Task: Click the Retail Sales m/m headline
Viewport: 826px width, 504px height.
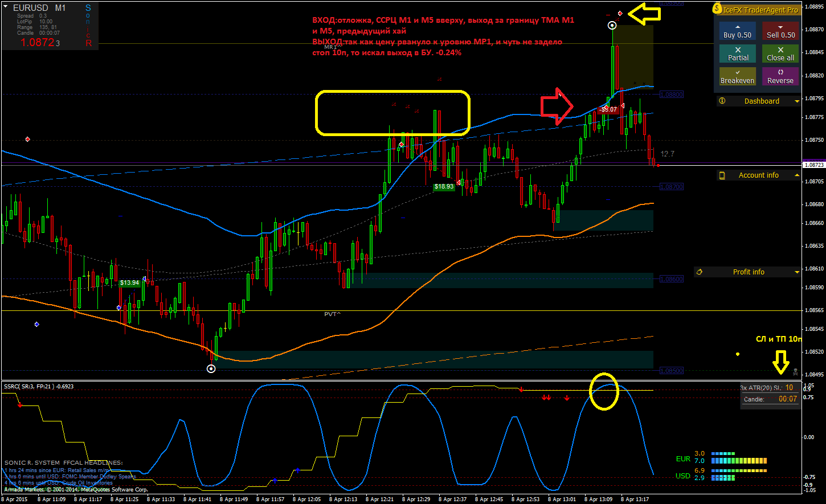Action: tap(56, 470)
